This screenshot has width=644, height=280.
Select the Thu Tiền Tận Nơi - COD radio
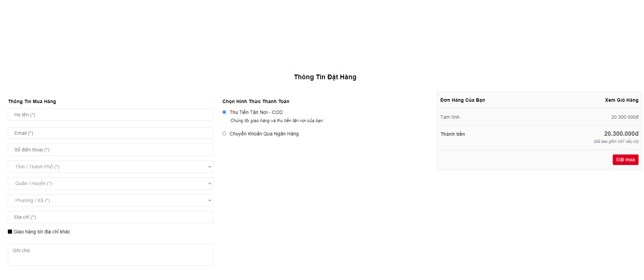[224, 112]
